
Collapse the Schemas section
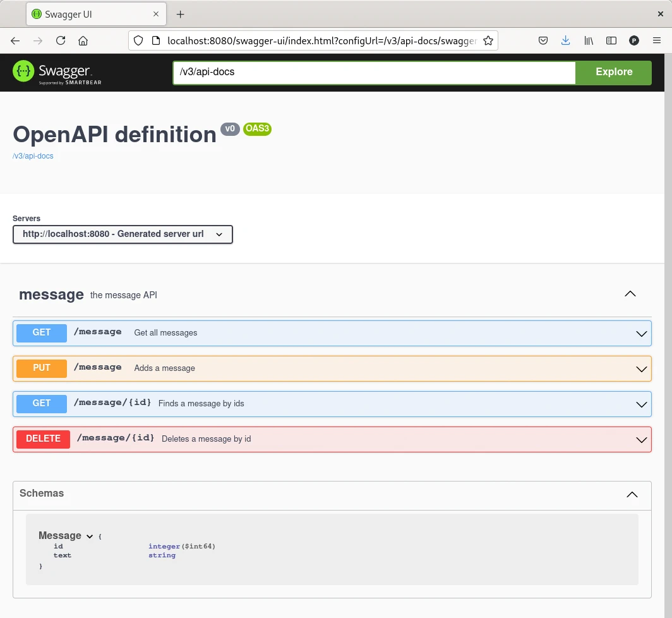coord(632,495)
